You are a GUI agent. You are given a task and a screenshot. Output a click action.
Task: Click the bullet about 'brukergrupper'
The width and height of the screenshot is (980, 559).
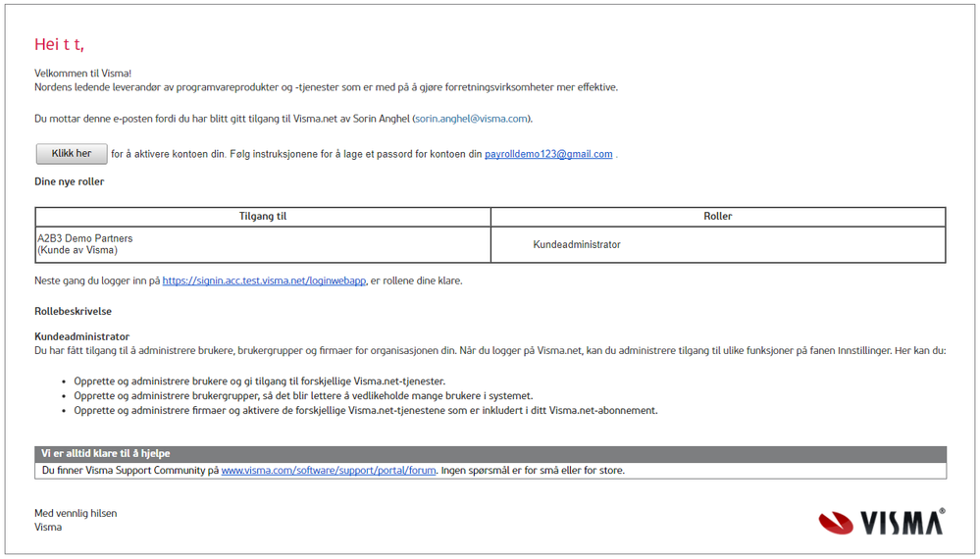[x=303, y=396]
